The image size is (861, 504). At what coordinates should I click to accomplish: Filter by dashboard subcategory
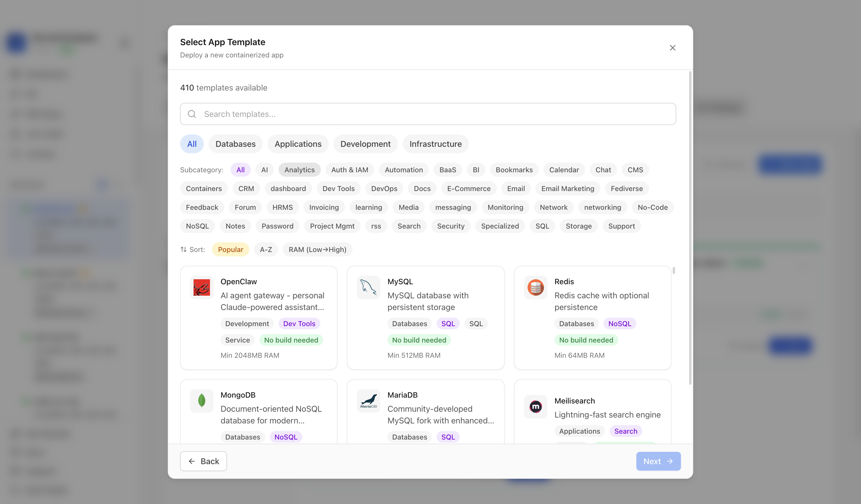[x=288, y=188]
